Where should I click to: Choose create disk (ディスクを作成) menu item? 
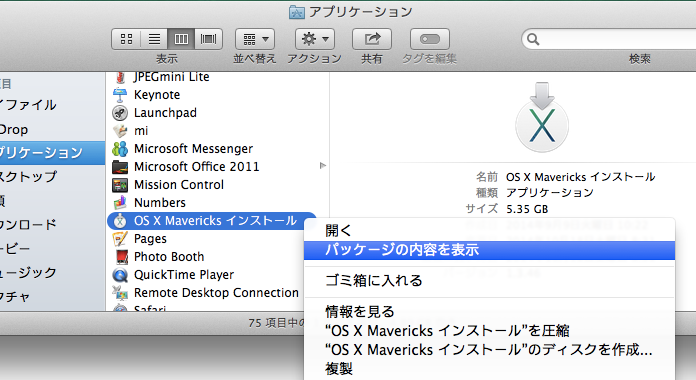click(489, 350)
